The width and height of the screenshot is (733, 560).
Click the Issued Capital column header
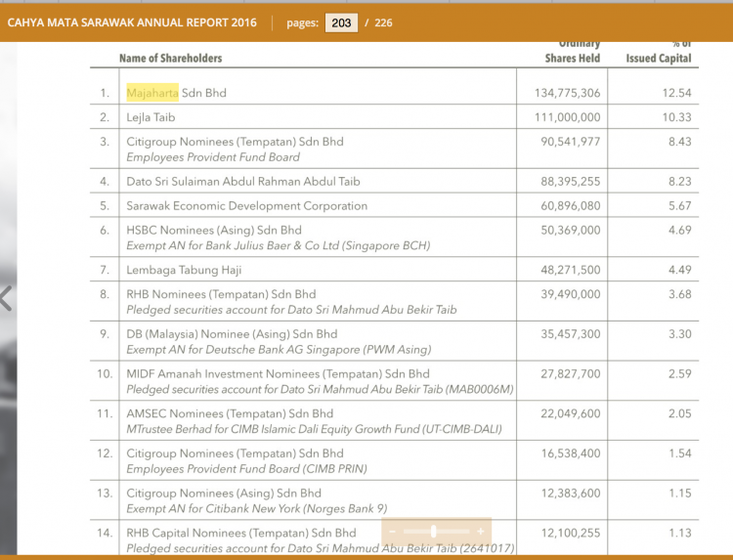(x=658, y=58)
